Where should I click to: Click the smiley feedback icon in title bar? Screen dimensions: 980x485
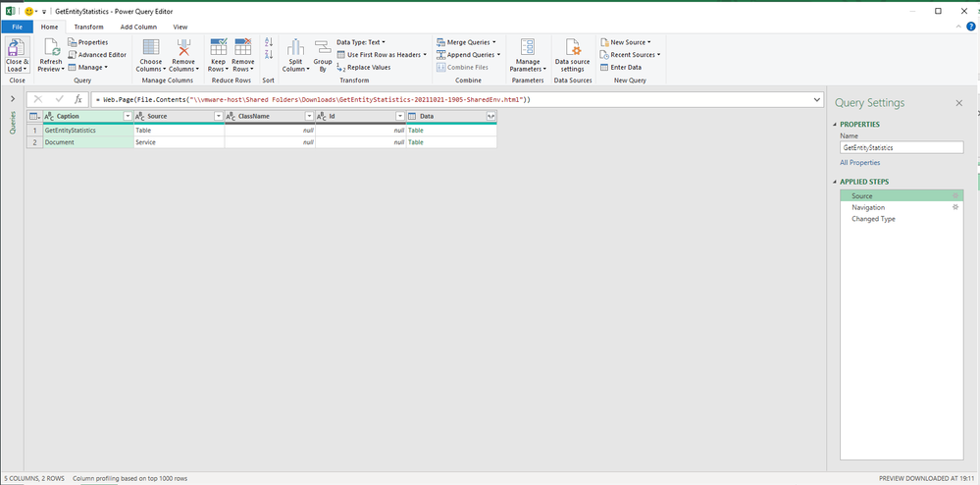pyautogui.click(x=28, y=11)
